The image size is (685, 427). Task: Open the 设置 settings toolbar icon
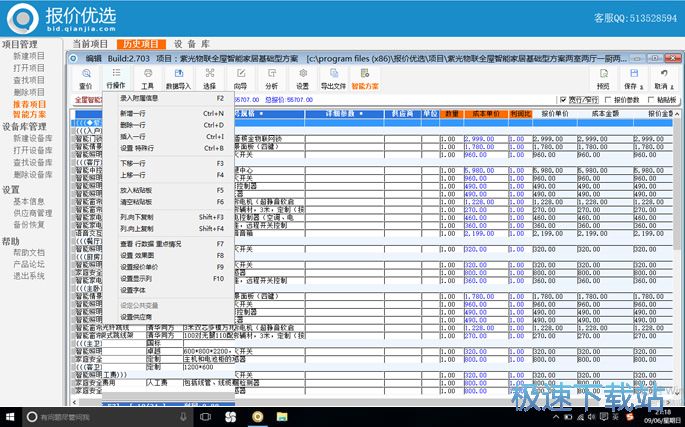(302, 78)
